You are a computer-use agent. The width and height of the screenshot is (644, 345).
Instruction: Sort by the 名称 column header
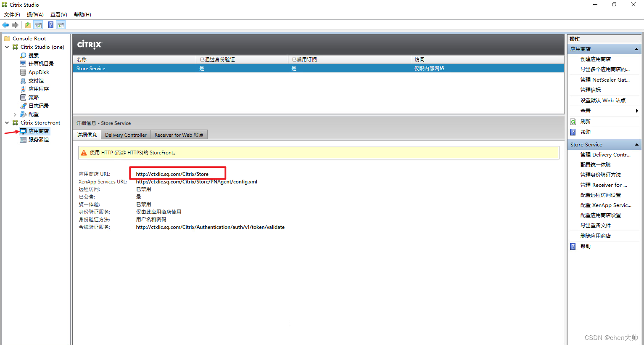pyautogui.click(x=135, y=59)
